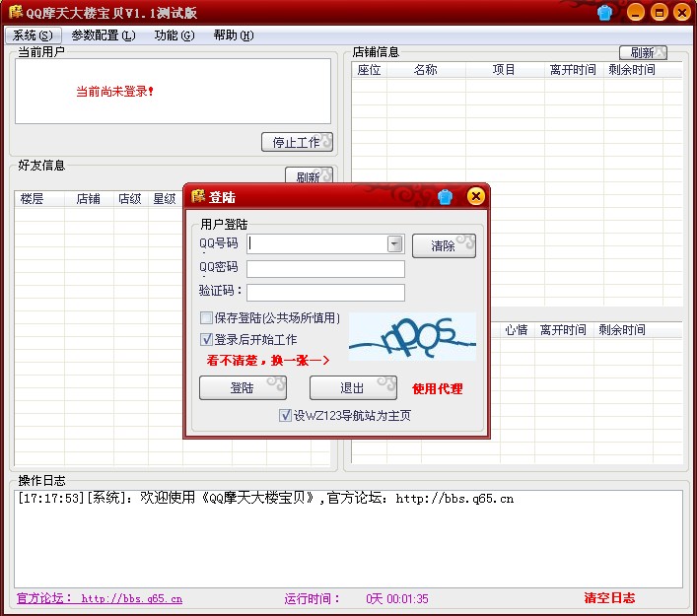The image size is (697, 616).
Task: Click the 星级 column header
Action: pos(165,199)
